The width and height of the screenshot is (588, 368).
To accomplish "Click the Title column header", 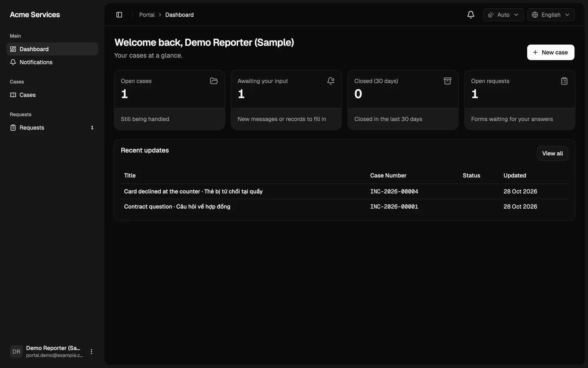I will coord(130,176).
